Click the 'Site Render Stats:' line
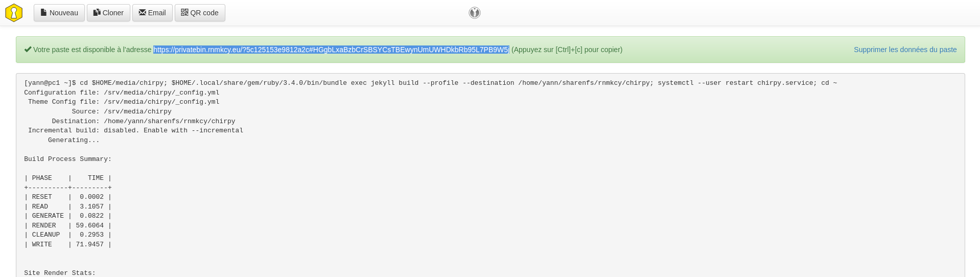980x277 pixels. [x=60, y=273]
